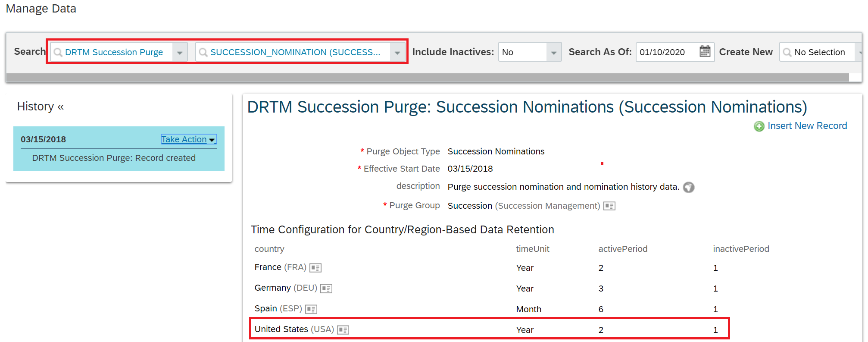Click active period value 6 for Spain

pos(601,309)
